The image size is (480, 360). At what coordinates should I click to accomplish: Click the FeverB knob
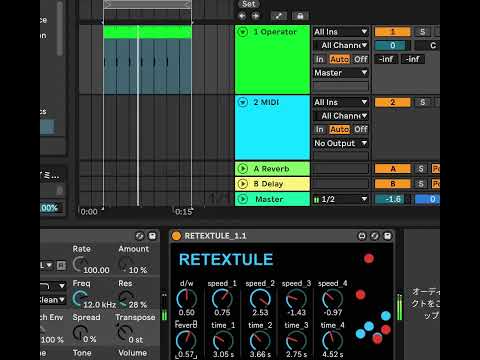[186, 341]
